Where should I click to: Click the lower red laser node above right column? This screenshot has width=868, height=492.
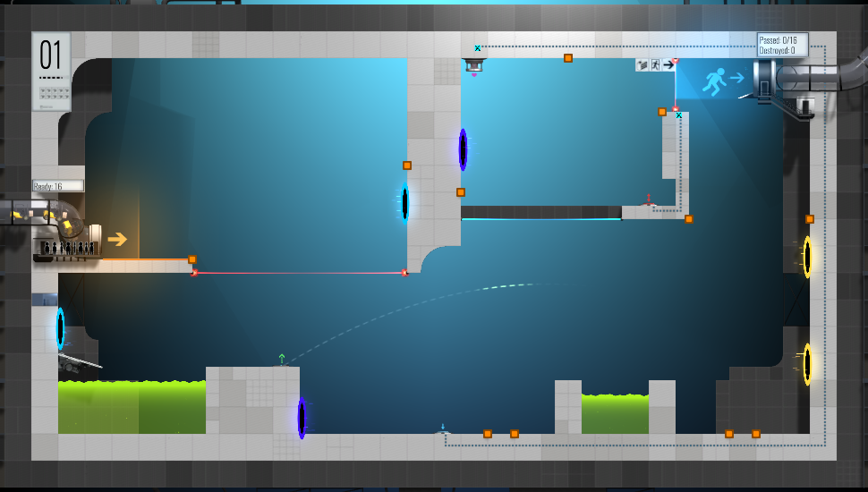(675, 109)
